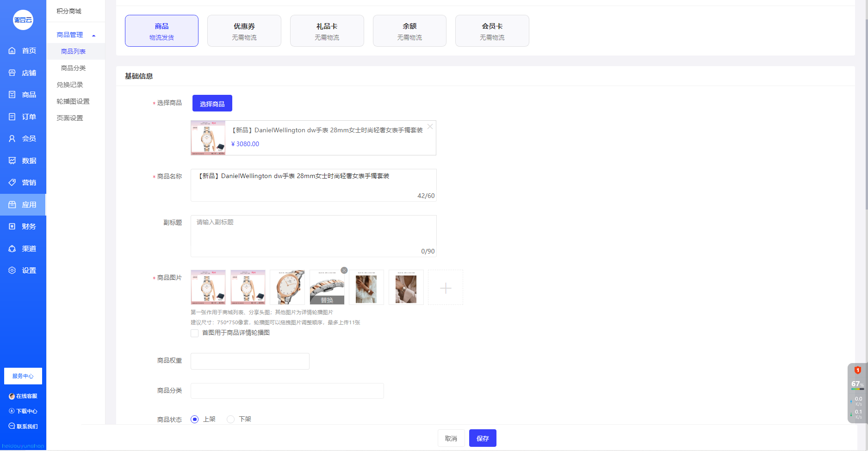Viewport: 868px width, 451px height.
Task: Delete the fourth product image
Action: 344,271
